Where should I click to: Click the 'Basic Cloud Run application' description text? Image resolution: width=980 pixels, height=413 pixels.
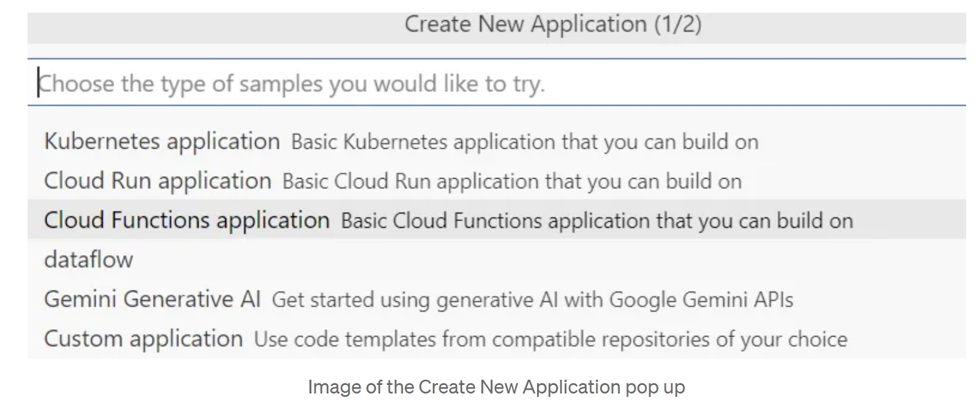pyautogui.click(x=511, y=182)
